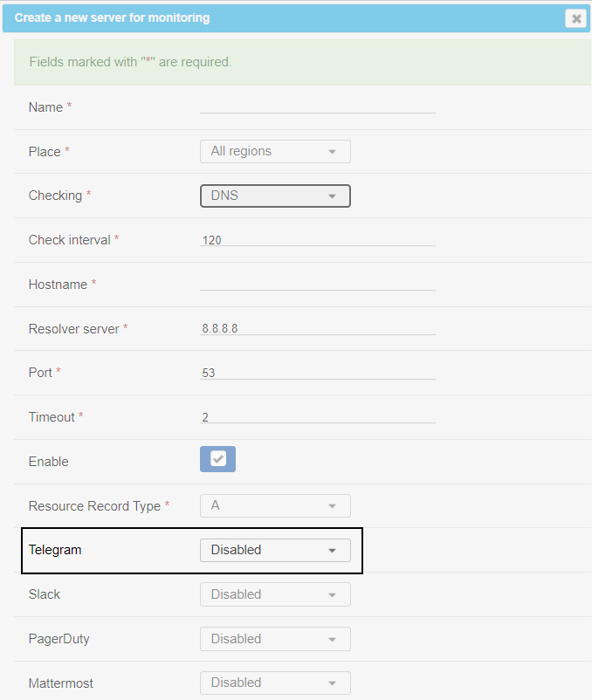
Task: Click the dropdown arrow on the DNS Checking selector
Action: point(334,196)
